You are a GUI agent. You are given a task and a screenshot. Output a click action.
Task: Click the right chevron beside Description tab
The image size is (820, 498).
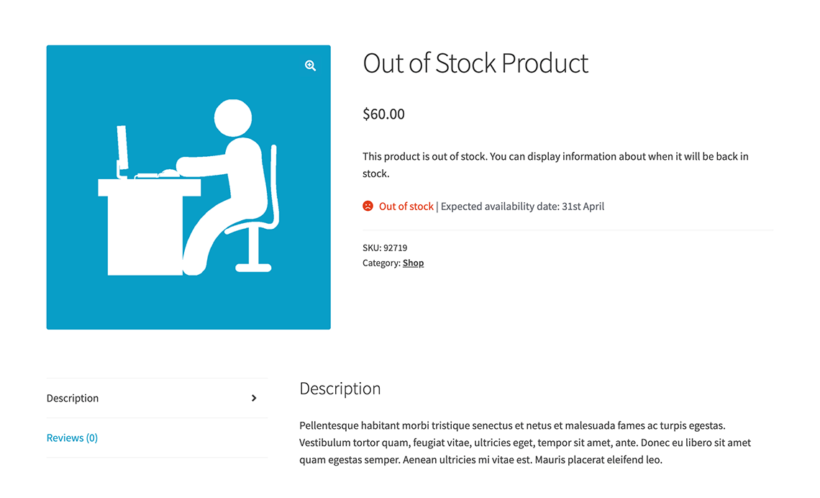coord(254,398)
